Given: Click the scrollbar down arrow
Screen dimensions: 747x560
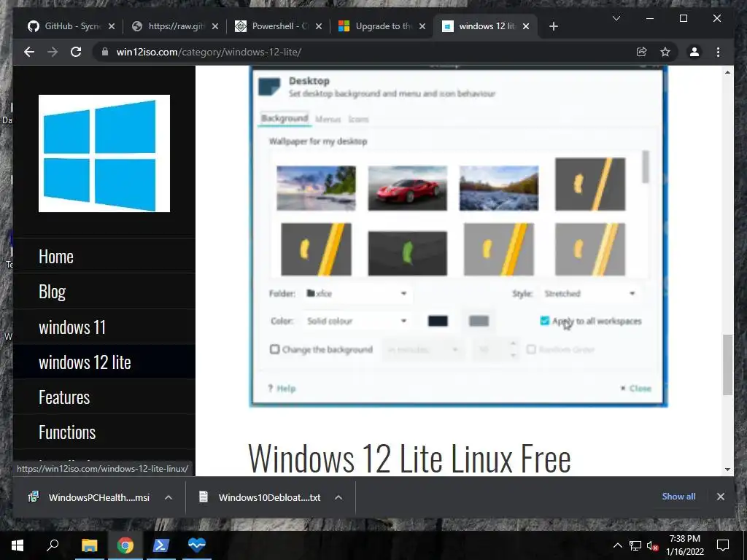Looking at the screenshot, I should tap(727, 469).
